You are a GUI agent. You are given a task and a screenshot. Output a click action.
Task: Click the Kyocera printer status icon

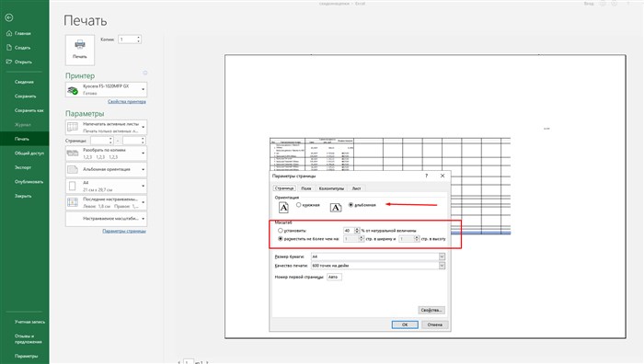(x=73, y=90)
